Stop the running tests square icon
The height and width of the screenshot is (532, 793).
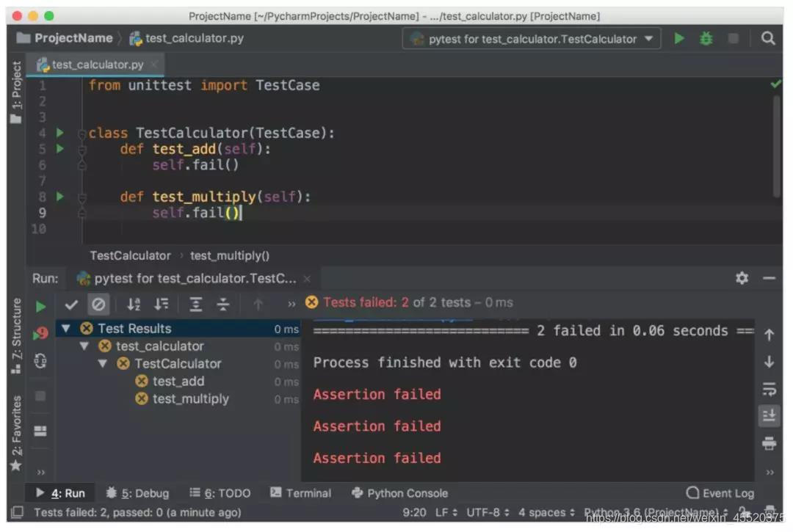40,396
